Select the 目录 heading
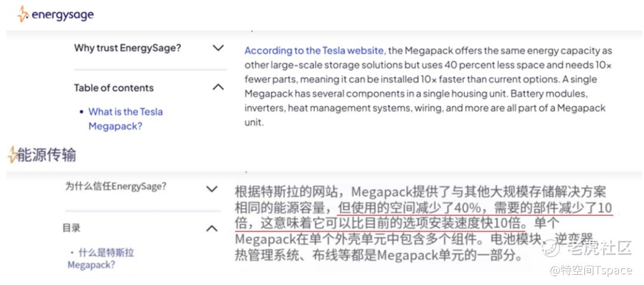This screenshot has height=285, width=644. coord(71,228)
